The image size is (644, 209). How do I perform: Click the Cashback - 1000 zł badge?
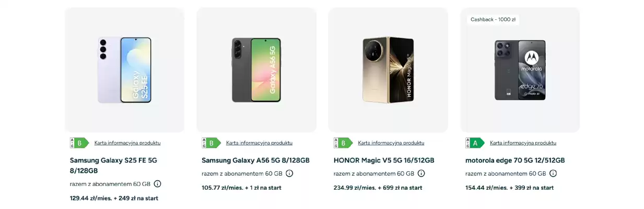(493, 20)
